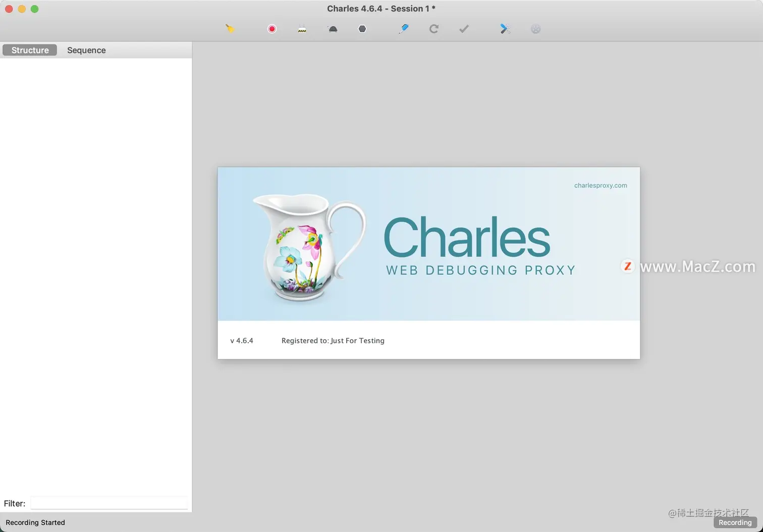This screenshot has height=532, width=763.
Task: Compose a new request with the pen icon
Action: pos(404,29)
